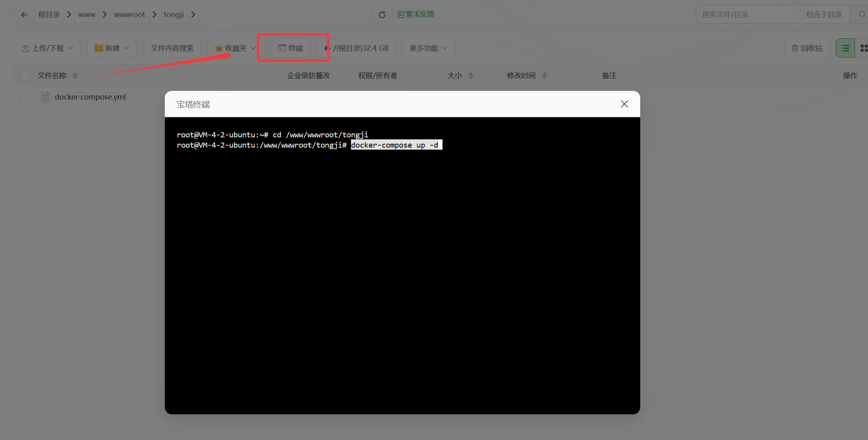The height and width of the screenshot is (440, 868).
Task: Click the 文件内容搜索 button
Action: [172, 48]
